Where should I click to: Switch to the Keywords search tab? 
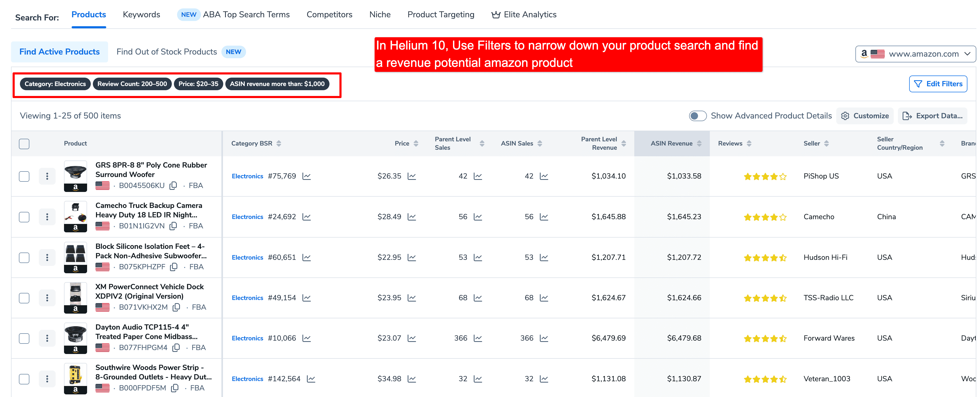click(141, 14)
